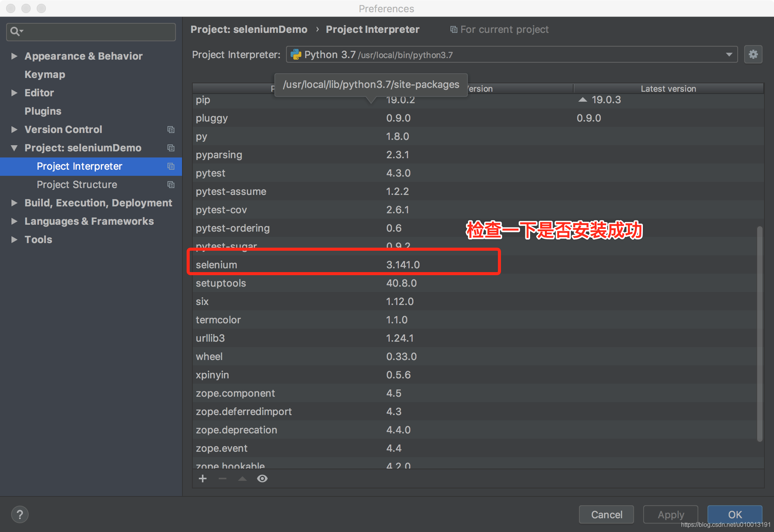Viewport: 774px width, 532px height.
Task: Click the project-level icon beside Project: seleniumDemo
Action: click(171, 148)
